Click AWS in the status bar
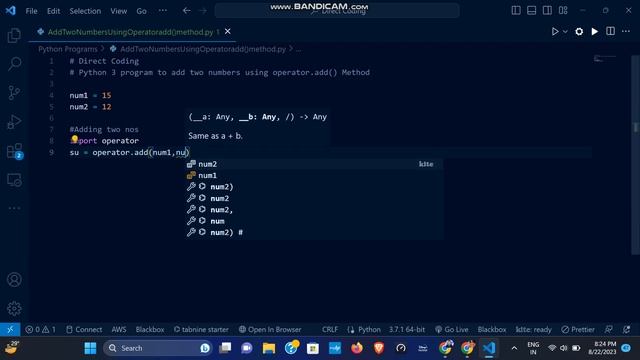 (x=119, y=329)
